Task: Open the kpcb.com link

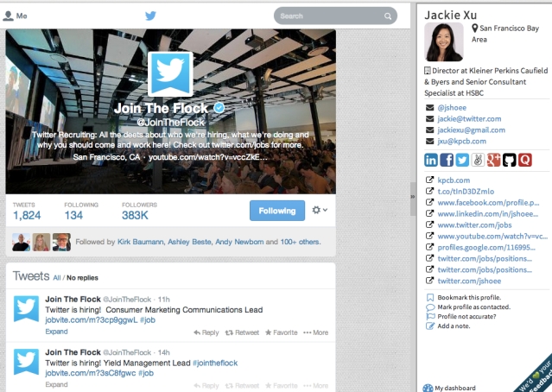Action: click(454, 180)
